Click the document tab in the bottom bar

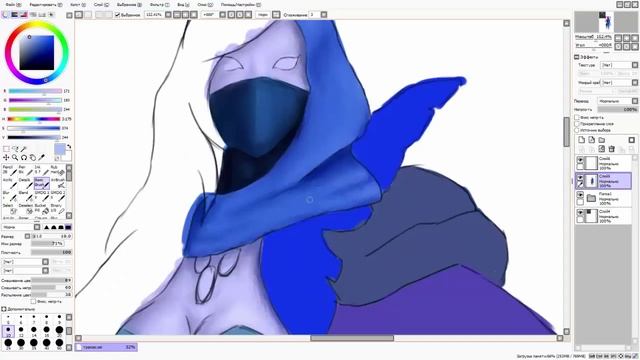tap(107, 347)
